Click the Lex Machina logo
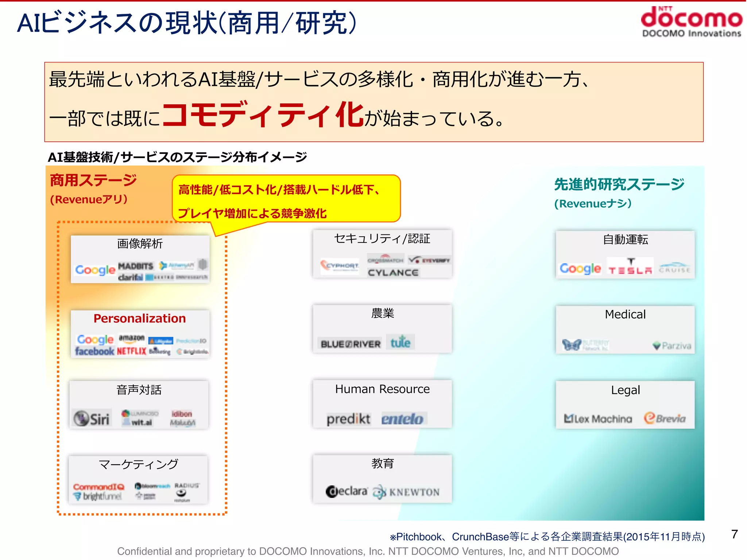 tap(598, 419)
